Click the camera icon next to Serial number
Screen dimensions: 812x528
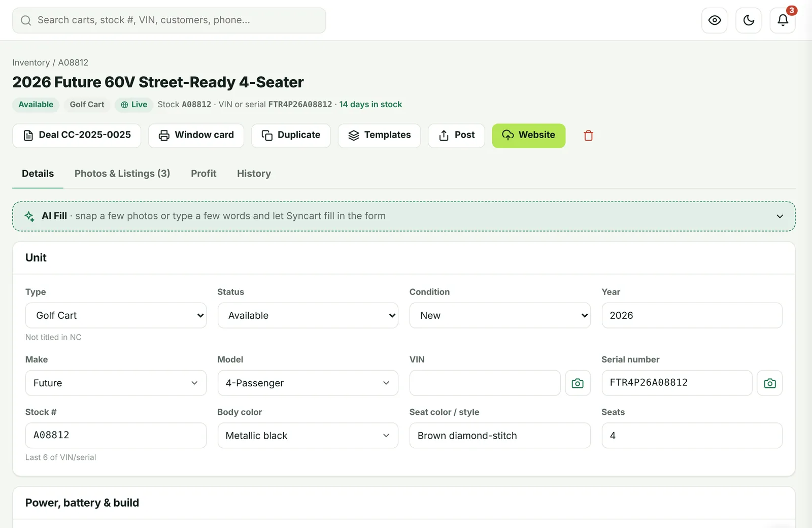[x=770, y=383]
